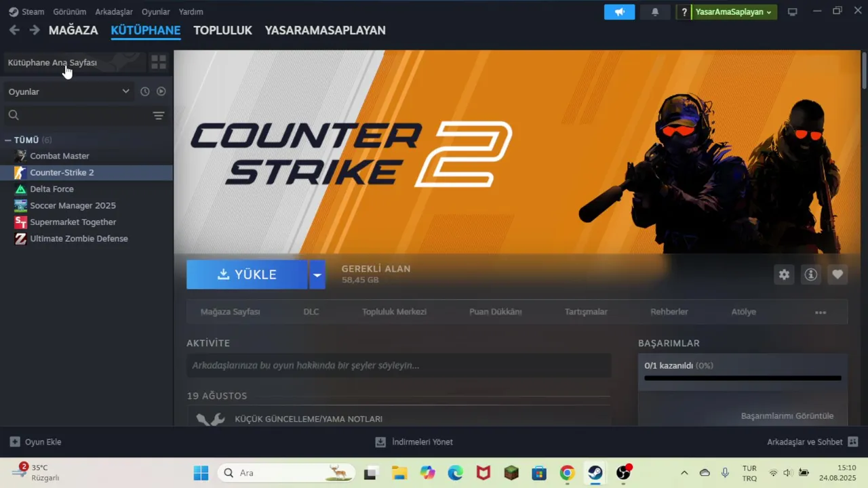Select Combat Master in the library

tap(86, 156)
